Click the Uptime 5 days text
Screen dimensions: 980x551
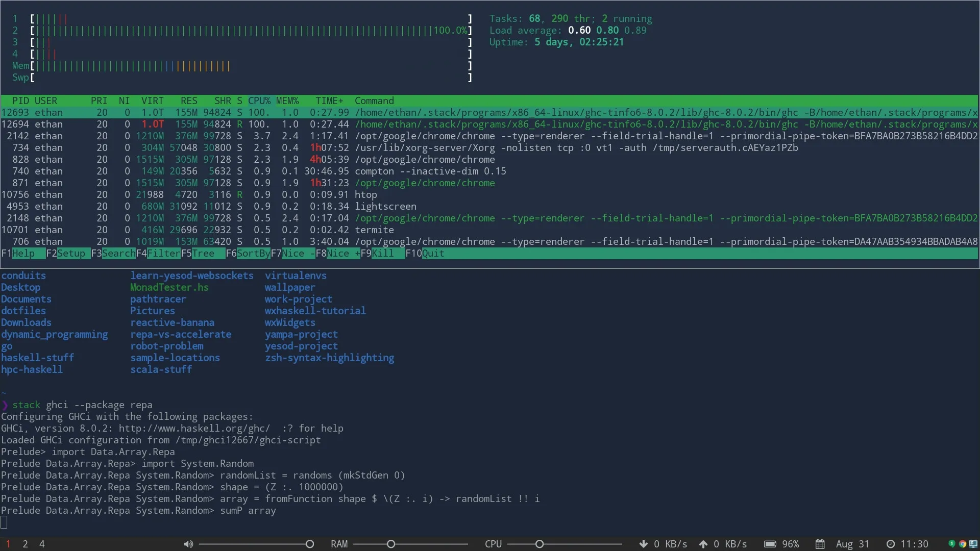556,42
